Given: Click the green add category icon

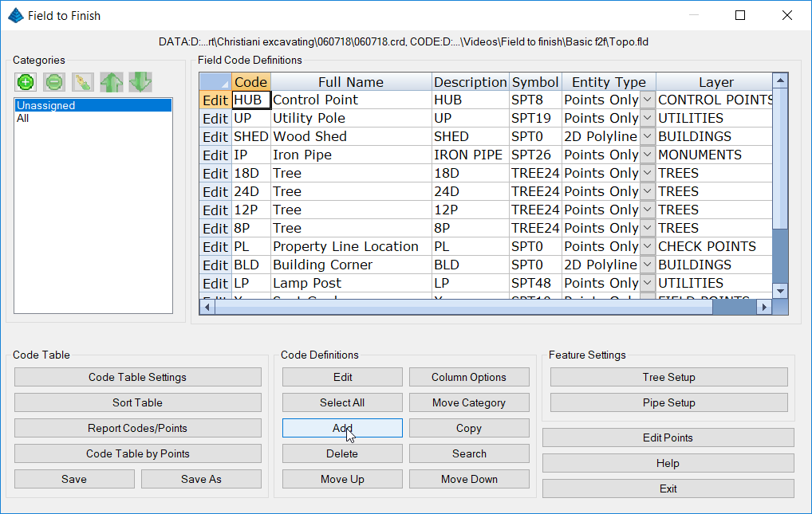Looking at the screenshot, I should point(26,82).
